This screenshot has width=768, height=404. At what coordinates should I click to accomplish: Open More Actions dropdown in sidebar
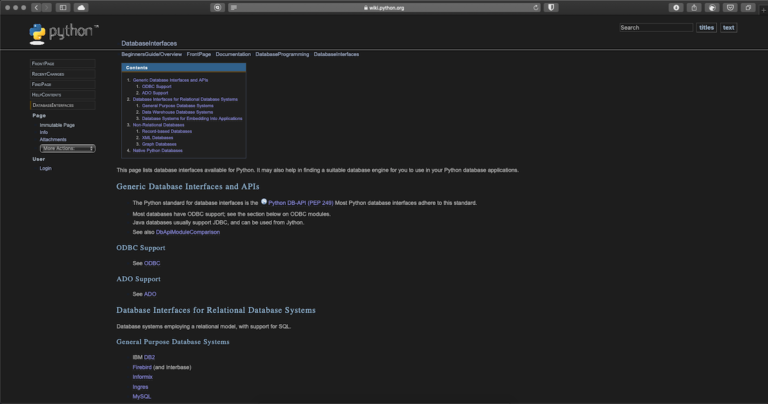coord(68,148)
